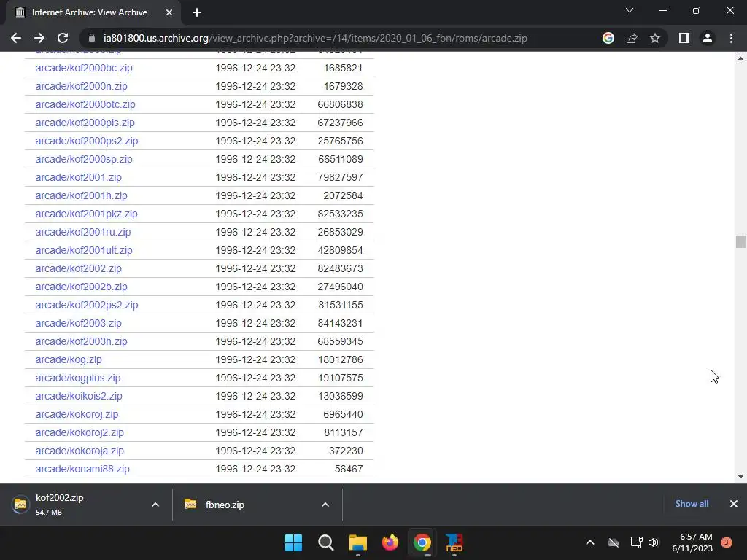View site security lock info

click(93, 38)
